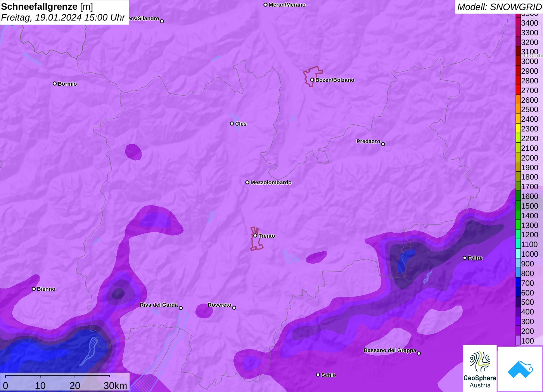This screenshot has width=543, height=392.
Task: Click the Bormio city marker dot
Action: [x=55, y=83]
